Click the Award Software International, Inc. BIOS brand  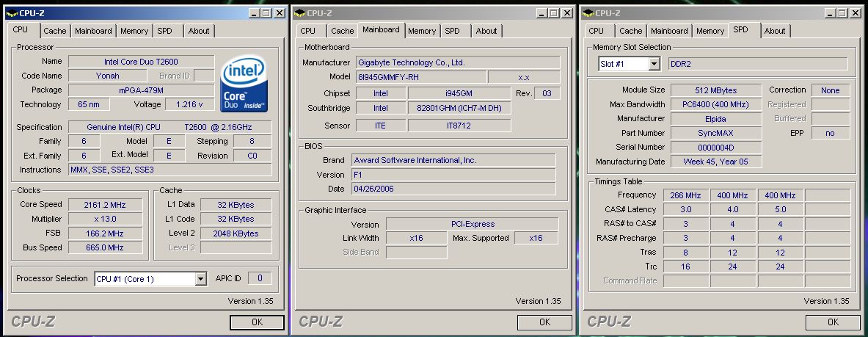pos(453,160)
